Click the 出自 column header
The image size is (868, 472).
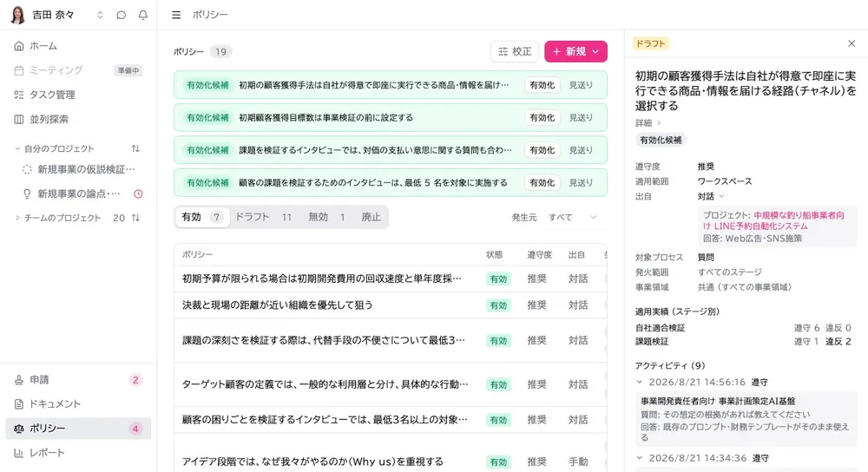click(x=576, y=254)
